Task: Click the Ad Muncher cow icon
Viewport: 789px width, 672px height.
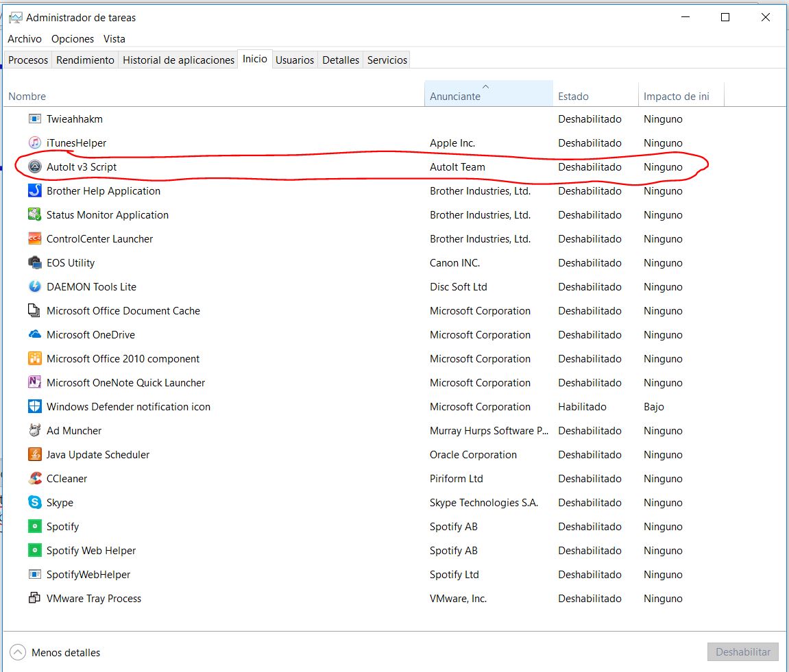Action: [35, 431]
